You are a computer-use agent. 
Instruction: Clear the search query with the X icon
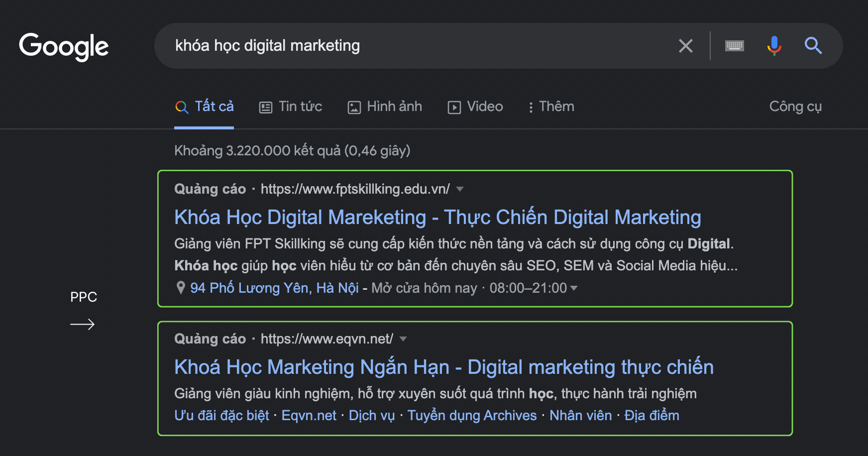tap(686, 46)
